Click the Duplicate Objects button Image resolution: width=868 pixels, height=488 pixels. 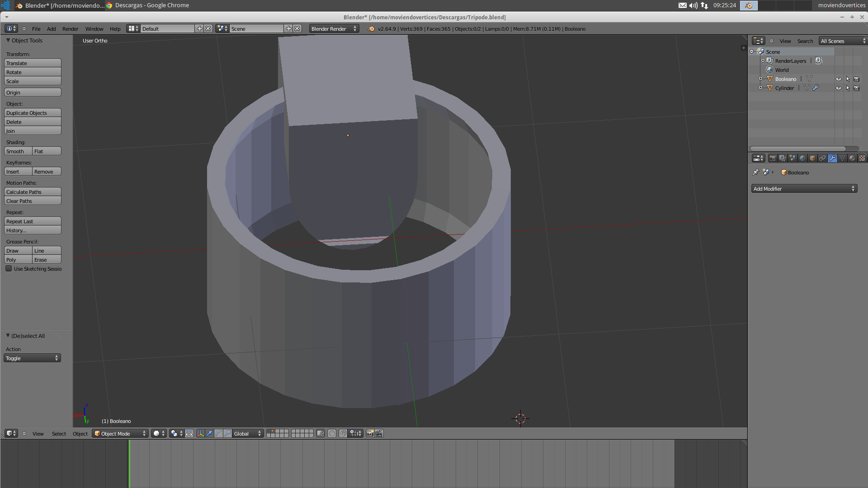tap(33, 113)
